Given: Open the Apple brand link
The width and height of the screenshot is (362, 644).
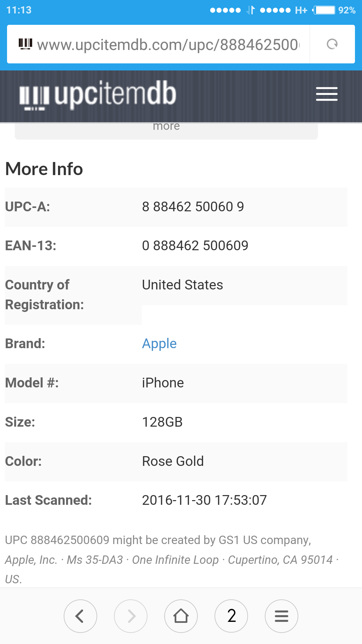Looking at the screenshot, I should pyautogui.click(x=159, y=343).
